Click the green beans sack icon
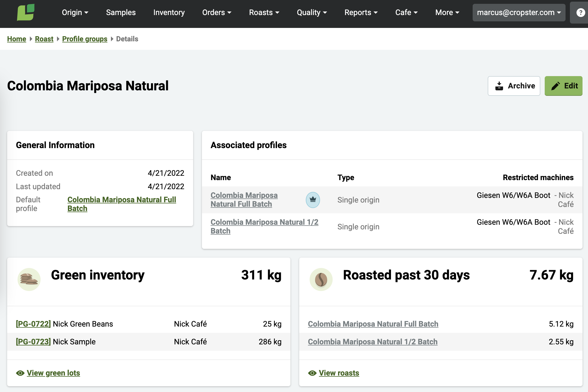This screenshot has height=392, width=588. [29, 279]
